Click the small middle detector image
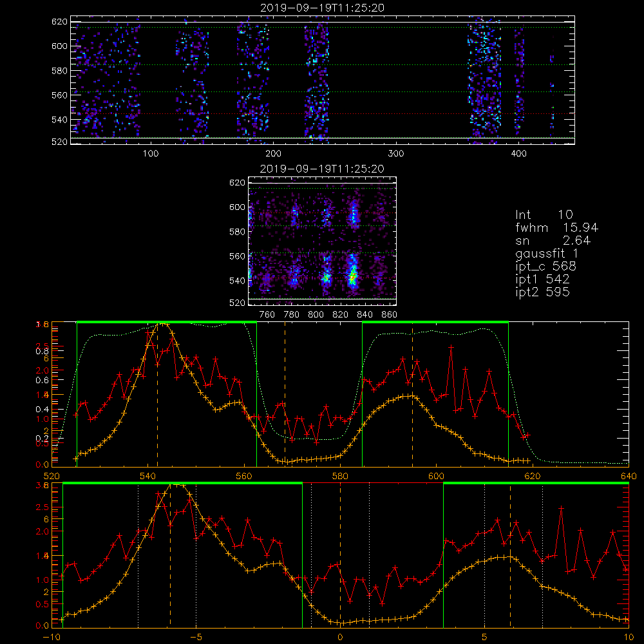 point(323,241)
